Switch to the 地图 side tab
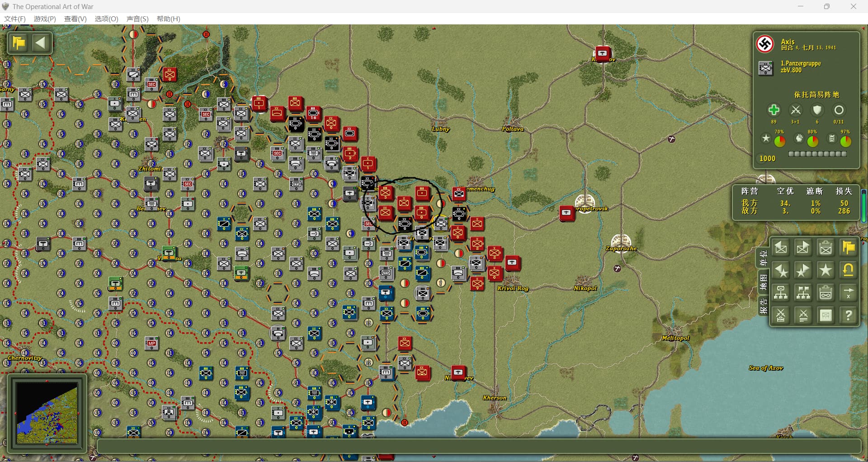This screenshot has height=462, width=868. pyautogui.click(x=763, y=282)
